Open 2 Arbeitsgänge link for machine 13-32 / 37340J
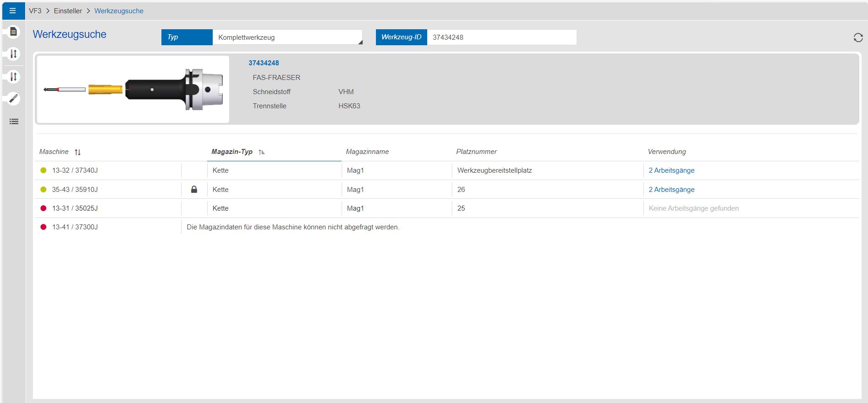 click(x=671, y=170)
